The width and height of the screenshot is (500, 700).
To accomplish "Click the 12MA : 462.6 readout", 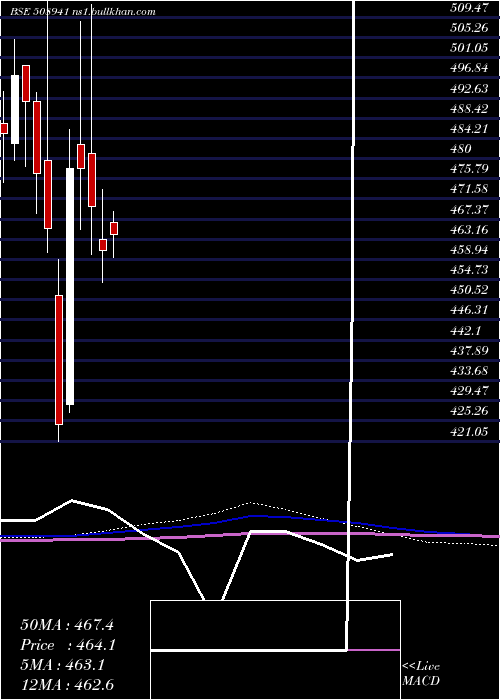I will point(67,685).
